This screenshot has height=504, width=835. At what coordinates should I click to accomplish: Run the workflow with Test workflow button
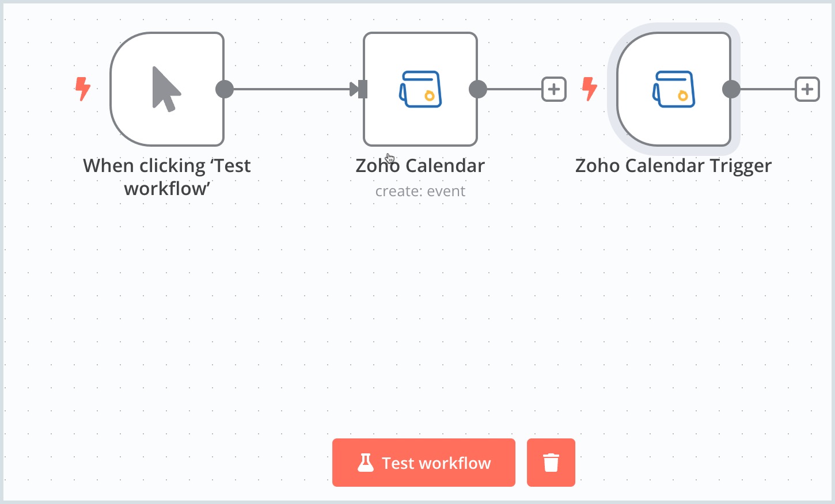pos(436,463)
